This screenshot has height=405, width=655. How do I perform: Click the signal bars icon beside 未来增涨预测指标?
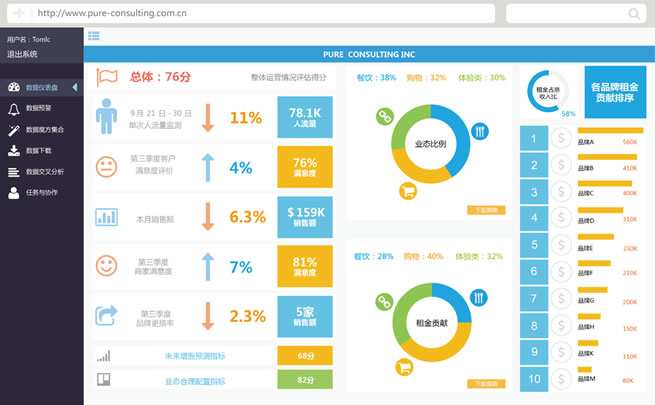tap(102, 355)
